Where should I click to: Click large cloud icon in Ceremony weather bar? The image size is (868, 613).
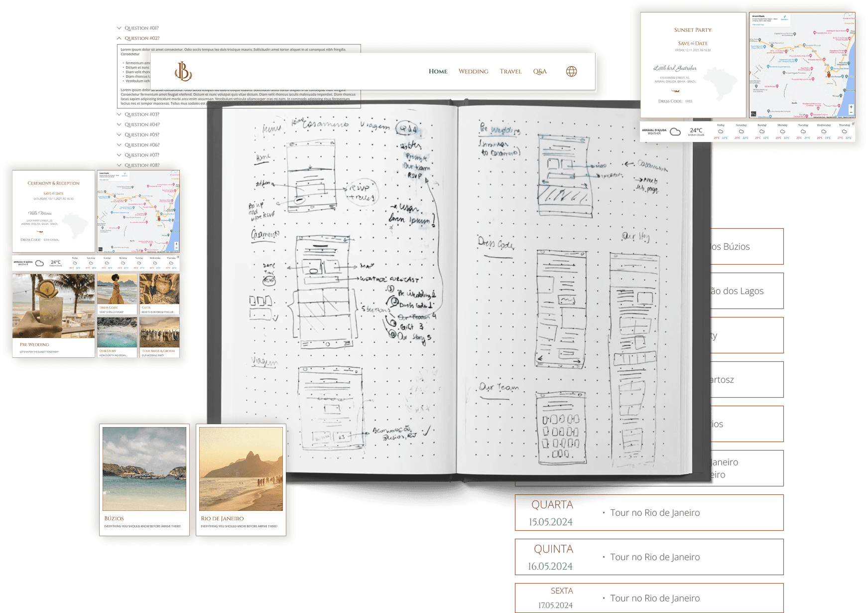(x=40, y=263)
